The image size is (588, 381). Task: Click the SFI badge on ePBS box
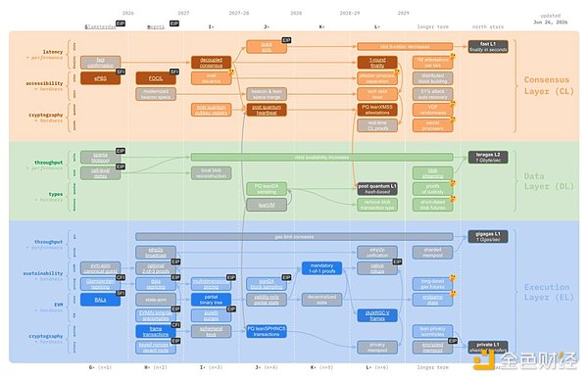pyautogui.click(x=121, y=71)
